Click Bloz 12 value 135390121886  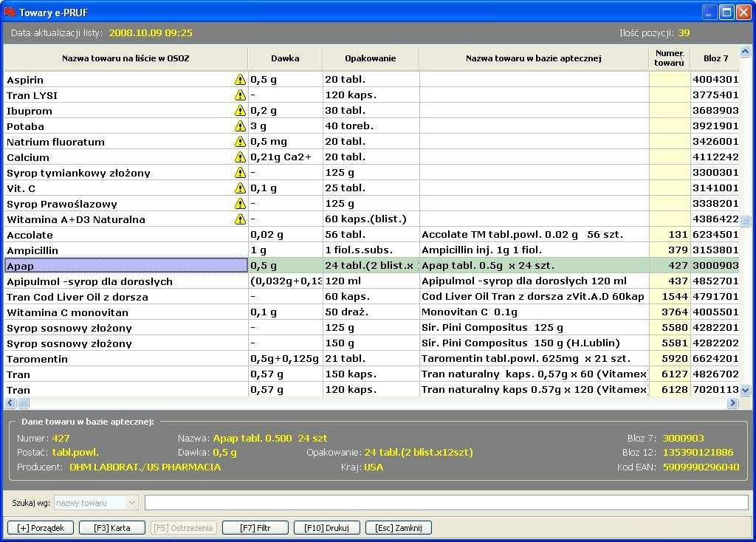[698, 453]
